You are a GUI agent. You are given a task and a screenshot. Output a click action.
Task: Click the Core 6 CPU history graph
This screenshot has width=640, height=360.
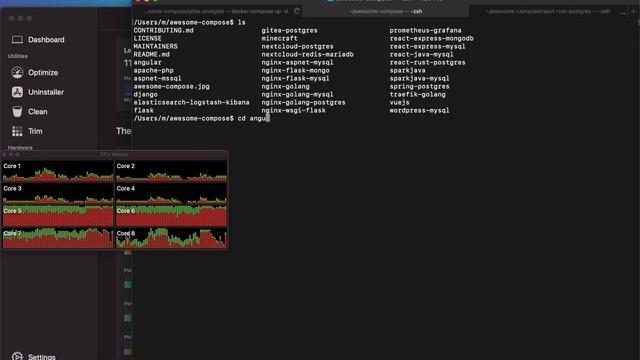point(171,216)
